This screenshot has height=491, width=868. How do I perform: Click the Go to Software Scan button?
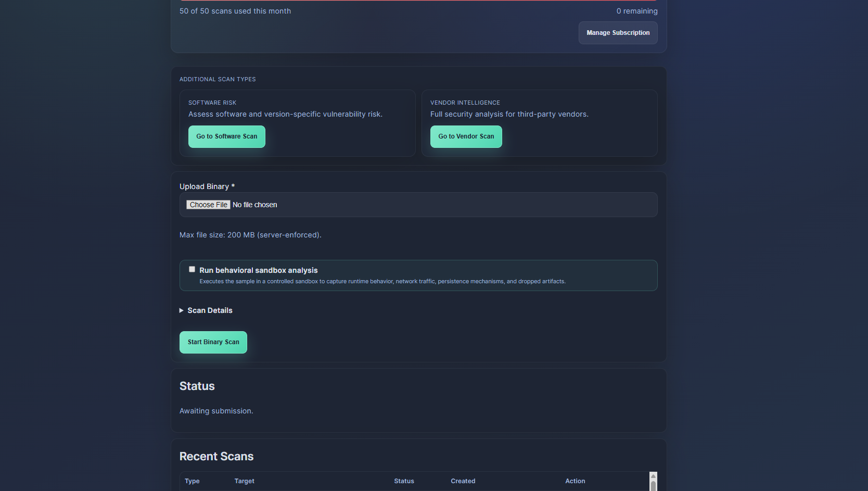coord(226,136)
